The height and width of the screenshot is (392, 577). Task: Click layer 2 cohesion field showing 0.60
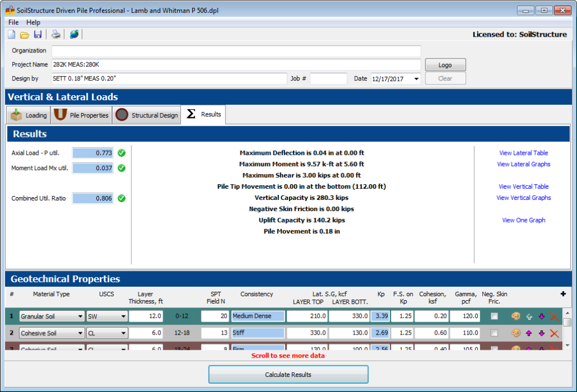pos(431,333)
